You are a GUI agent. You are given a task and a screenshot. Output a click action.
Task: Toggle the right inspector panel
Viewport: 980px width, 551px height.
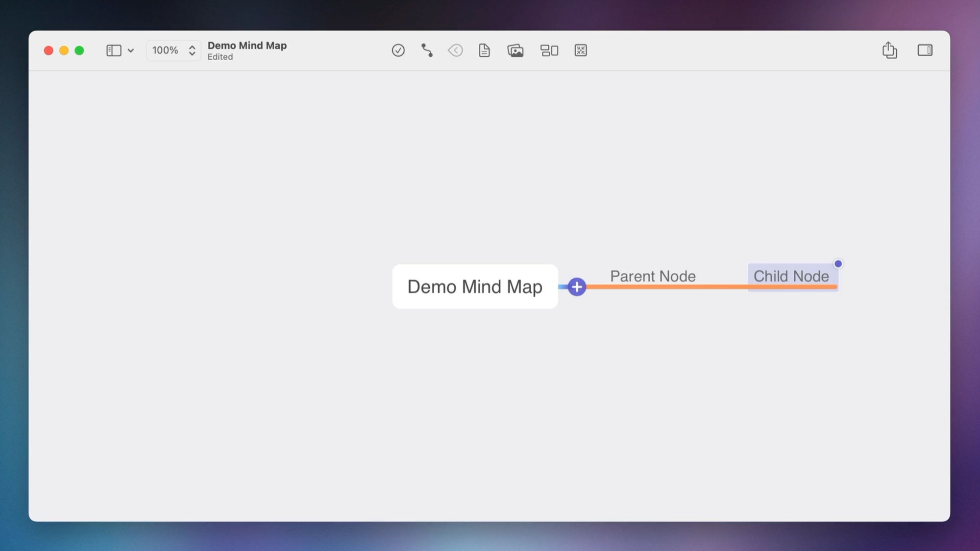point(925,50)
